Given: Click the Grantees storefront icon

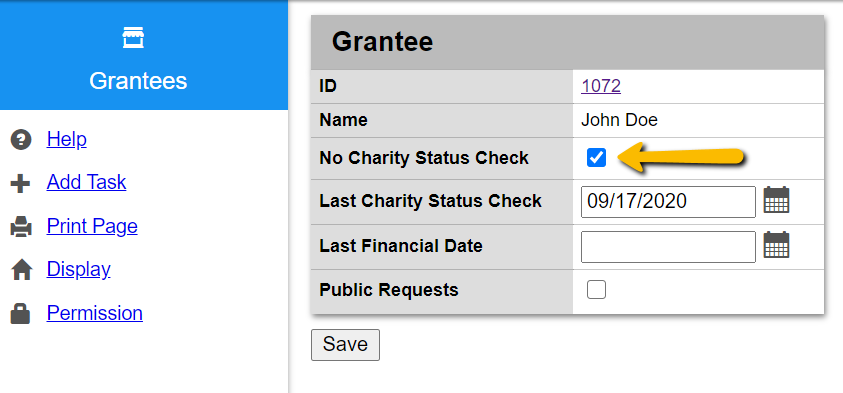Looking at the screenshot, I should 133,38.
